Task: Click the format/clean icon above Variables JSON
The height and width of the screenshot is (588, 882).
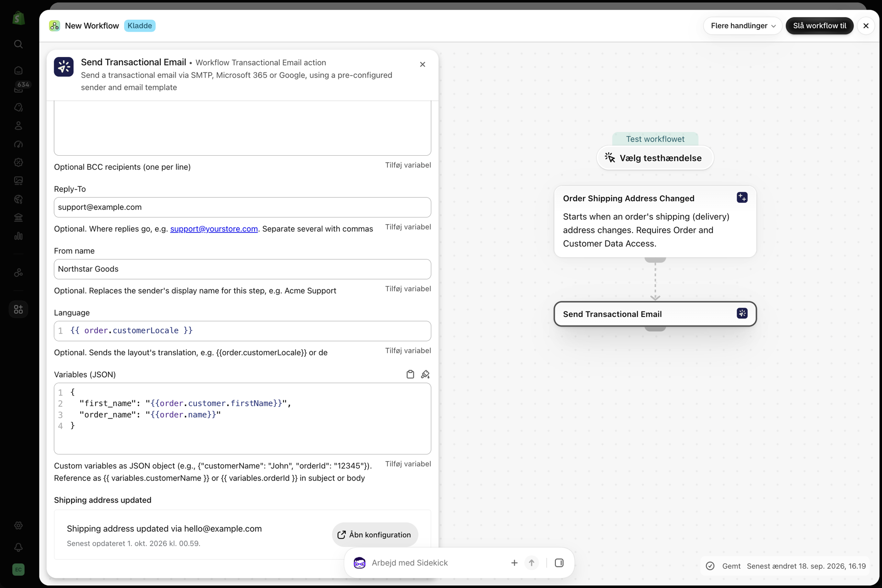Action: point(425,374)
